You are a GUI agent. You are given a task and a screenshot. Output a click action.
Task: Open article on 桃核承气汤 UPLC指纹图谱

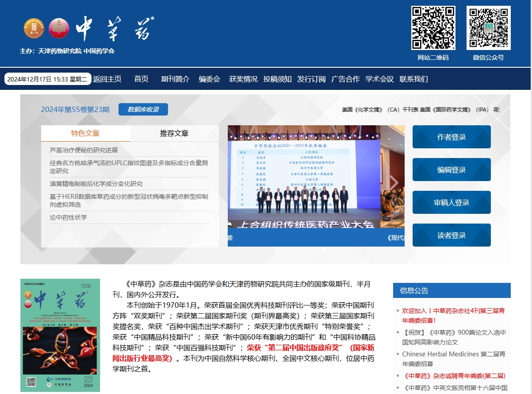(x=129, y=167)
